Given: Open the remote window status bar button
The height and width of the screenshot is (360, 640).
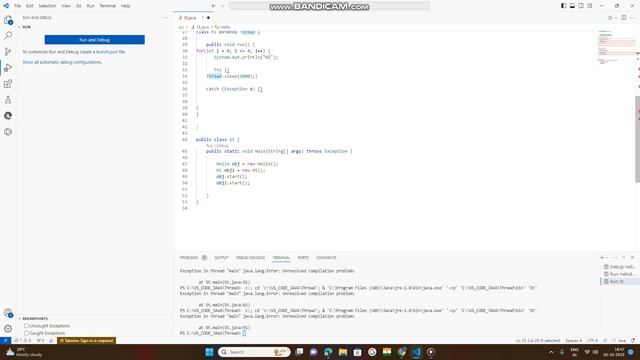Looking at the screenshot, I should [x=5, y=340].
